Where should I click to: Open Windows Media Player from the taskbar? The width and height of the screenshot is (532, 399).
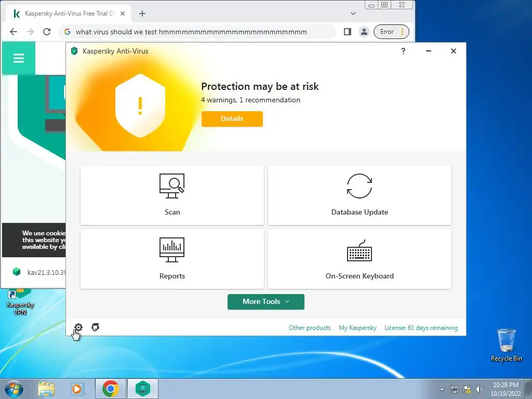click(x=77, y=389)
